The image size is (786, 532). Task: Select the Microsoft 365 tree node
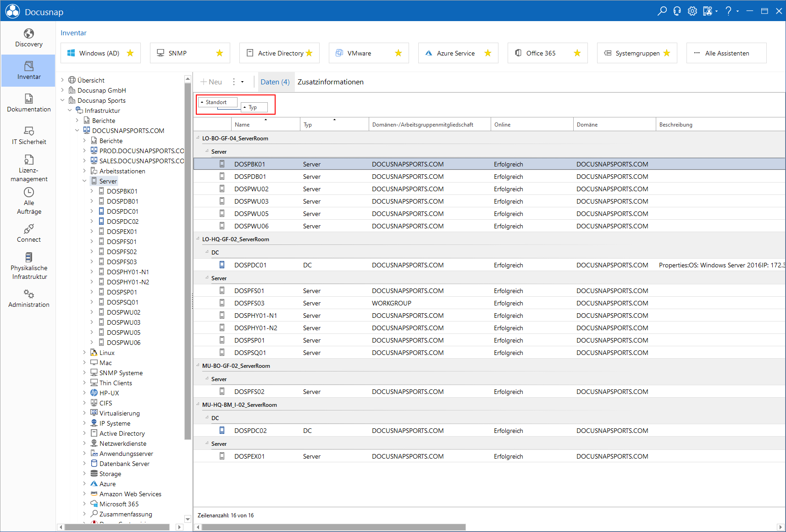click(x=119, y=504)
